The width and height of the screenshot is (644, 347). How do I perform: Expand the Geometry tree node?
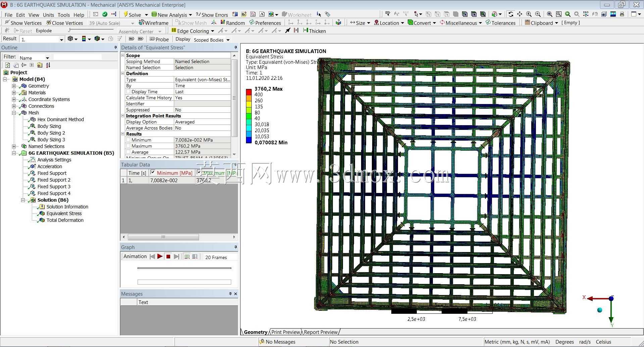click(14, 86)
